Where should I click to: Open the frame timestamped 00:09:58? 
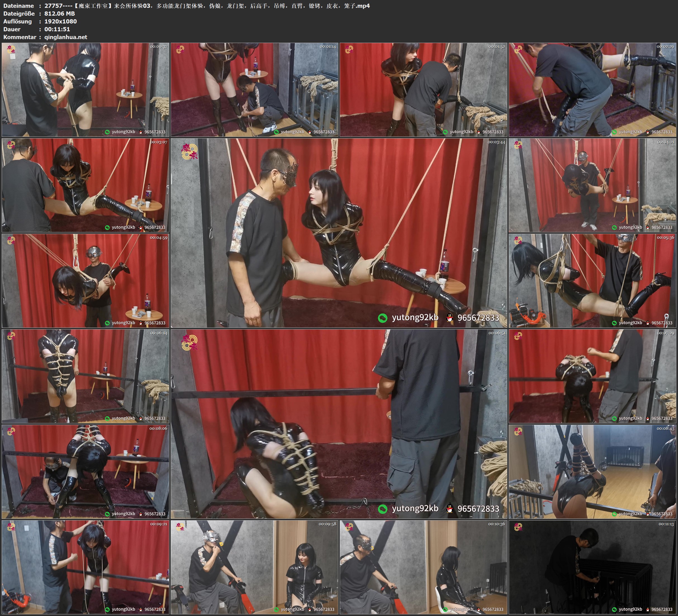[254, 567]
